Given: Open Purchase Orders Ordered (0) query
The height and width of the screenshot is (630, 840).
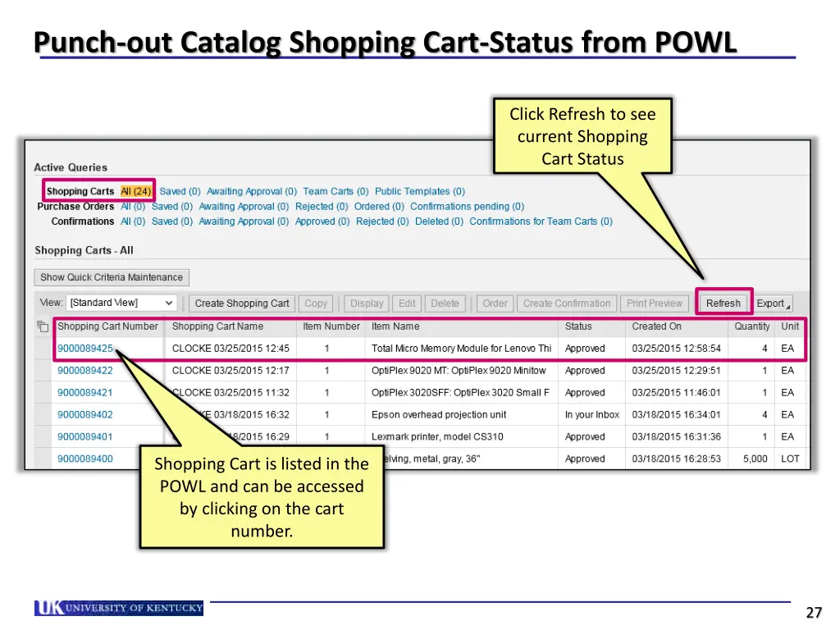Looking at the screenshot, I should click(x=379, y=206).
